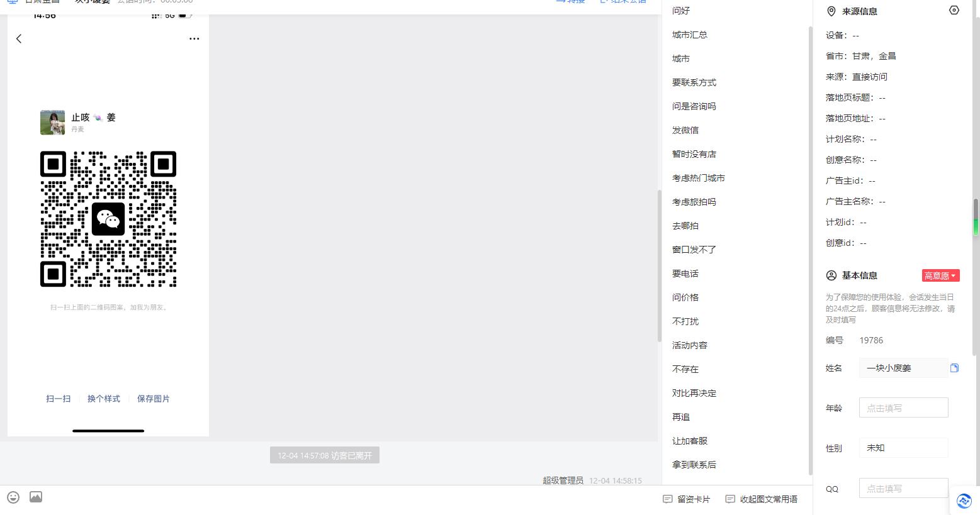Pick the 对比再决定 quick reply

pyautogui.click(x=694, y=393)
